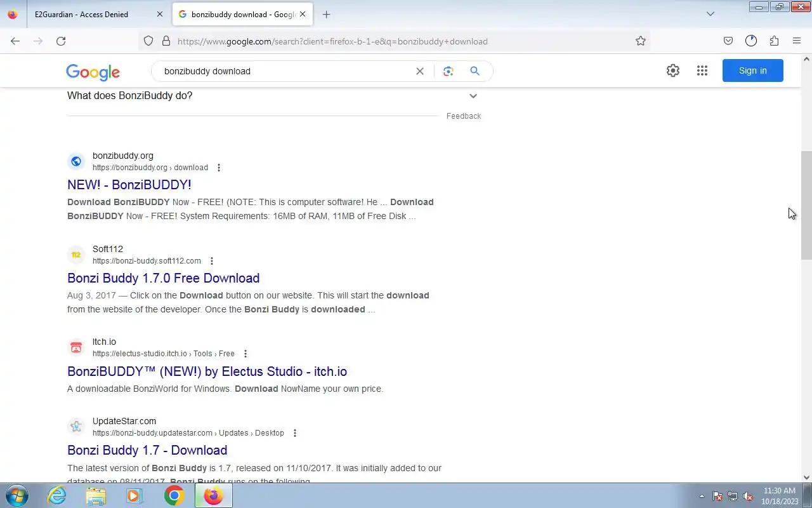Save page to Pocket
Viewport: 812px width, 508px height.
(x=728, y=41)
